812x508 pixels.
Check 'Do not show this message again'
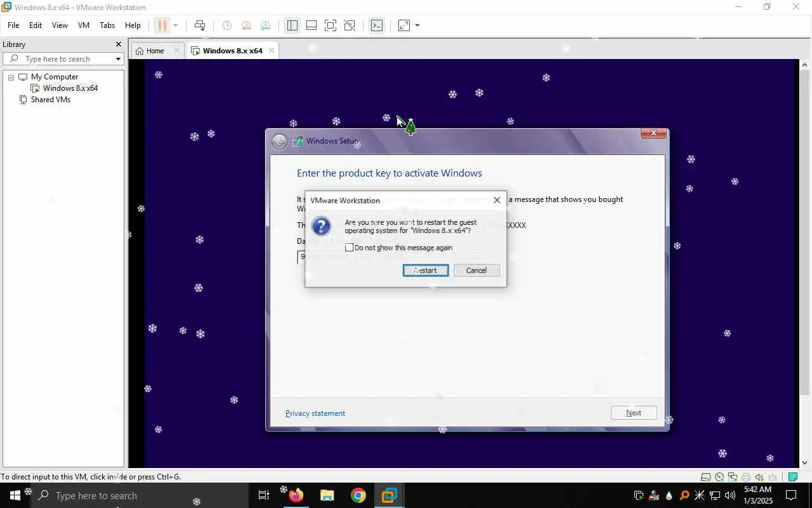point(349,248)
